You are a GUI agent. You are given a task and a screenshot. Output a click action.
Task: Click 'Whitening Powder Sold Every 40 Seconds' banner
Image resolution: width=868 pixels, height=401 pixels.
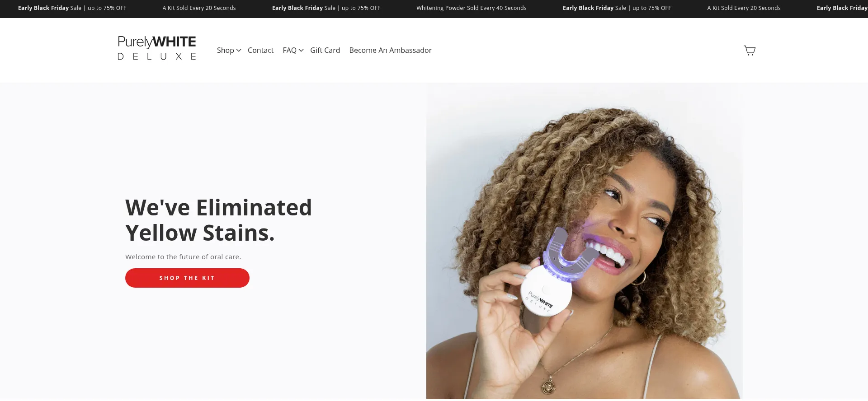coord(472,8)
